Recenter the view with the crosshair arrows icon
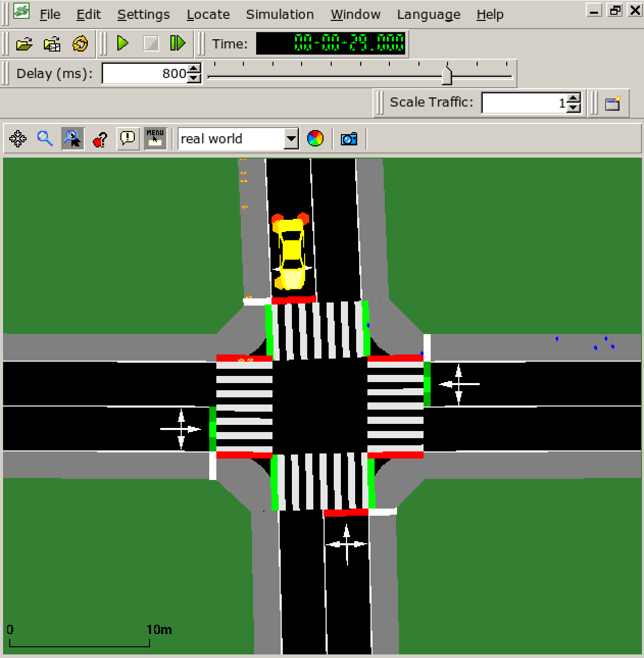Viewport: 644px width, 658px height. click(x=18, y=139)
